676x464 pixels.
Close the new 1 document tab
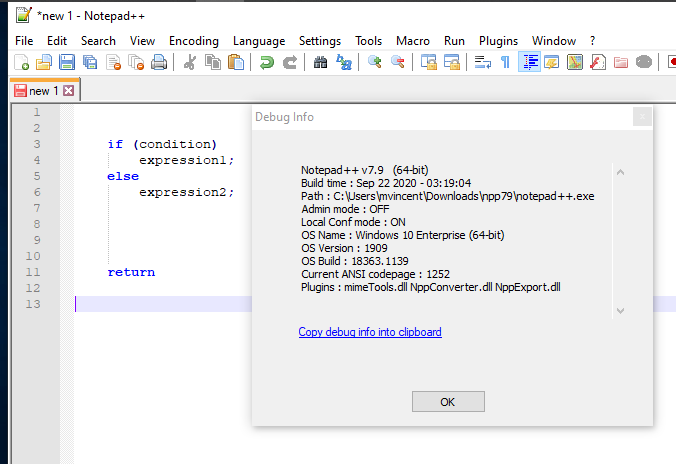pyautogui.click(x=68, y=91)
